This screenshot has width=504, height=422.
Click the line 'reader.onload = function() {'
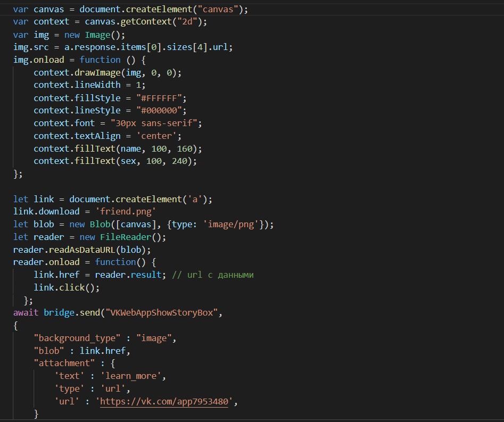pos(85,262)
